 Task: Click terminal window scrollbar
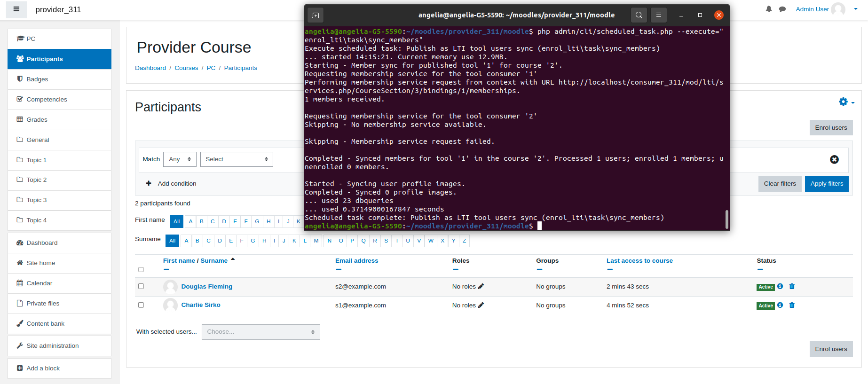(x=727, y=219)
